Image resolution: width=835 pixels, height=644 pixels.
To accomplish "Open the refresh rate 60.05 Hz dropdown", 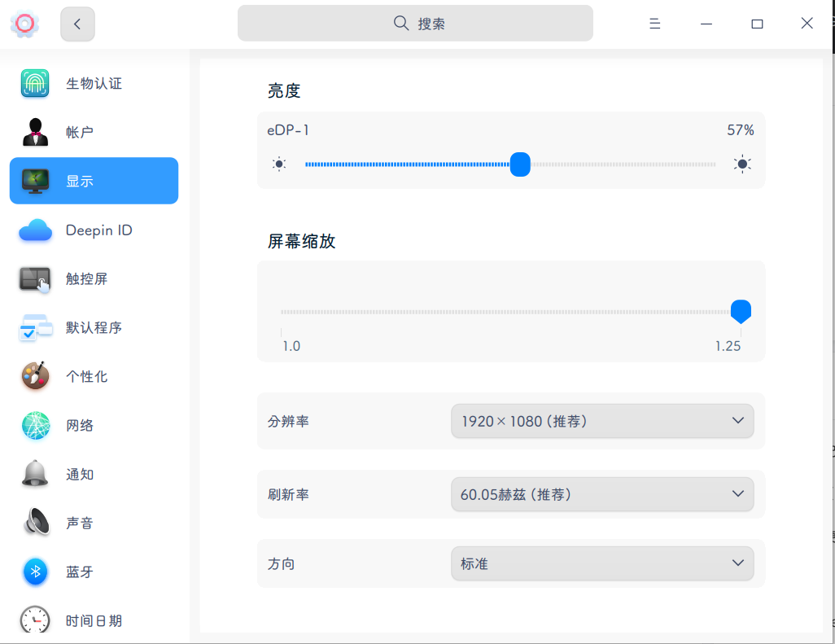I will (x=602, y=494).
